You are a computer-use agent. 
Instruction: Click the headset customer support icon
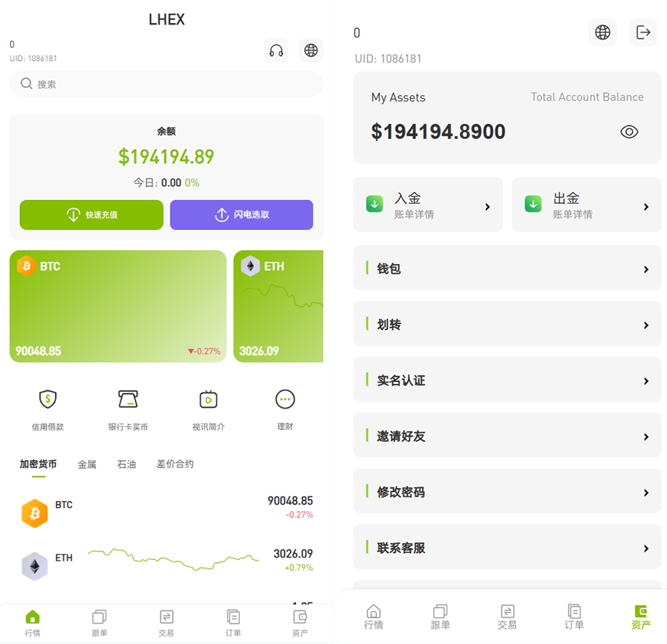[276, 51]
